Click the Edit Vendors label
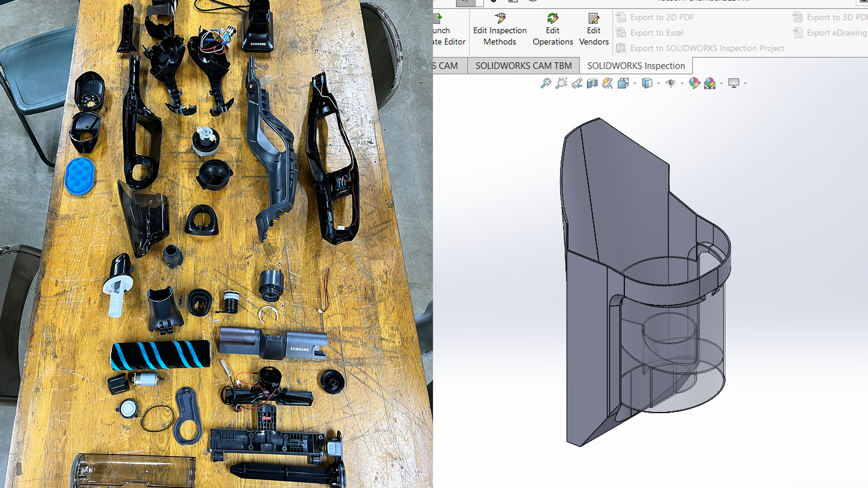The image size is (868, 488). click(594, 36)
